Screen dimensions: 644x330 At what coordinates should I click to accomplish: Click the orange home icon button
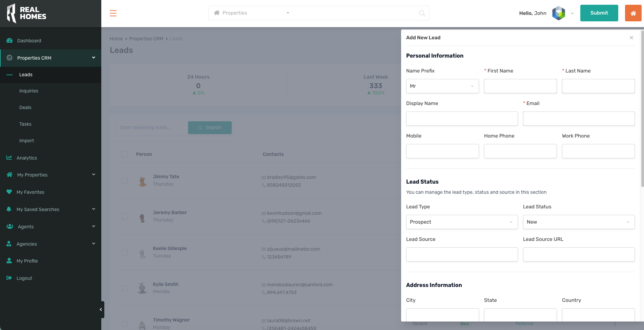point(633,13)
